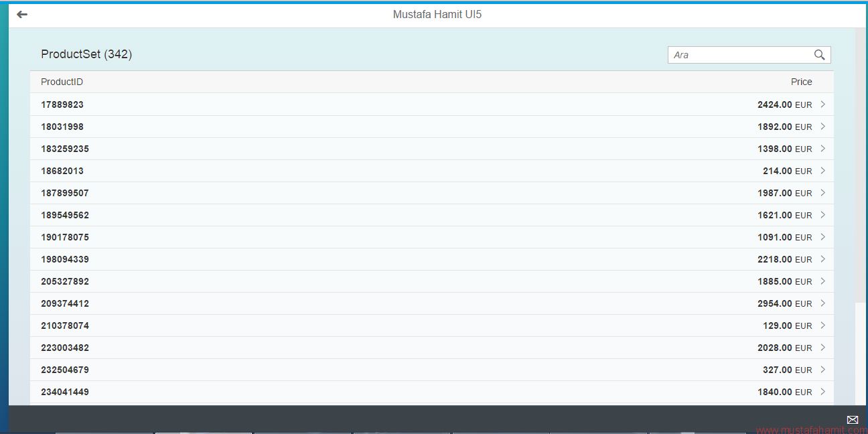Click the 1621.00 price value
Image resolution: width=868 pixels, height=434 pixels.
tap(775, 215)
